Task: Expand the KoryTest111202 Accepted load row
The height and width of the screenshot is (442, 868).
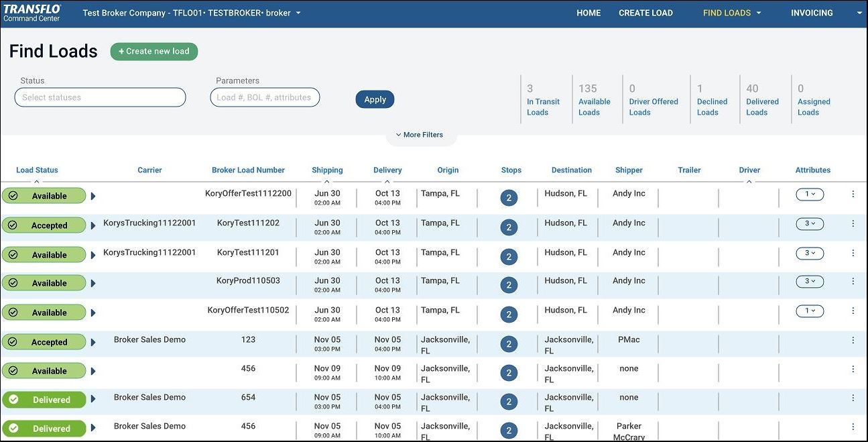Action: 93,226
